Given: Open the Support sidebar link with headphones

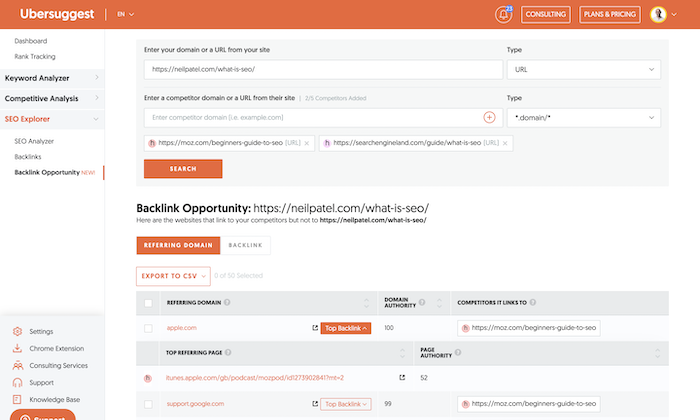Looking at the screenshot, I should coord(41,383).
